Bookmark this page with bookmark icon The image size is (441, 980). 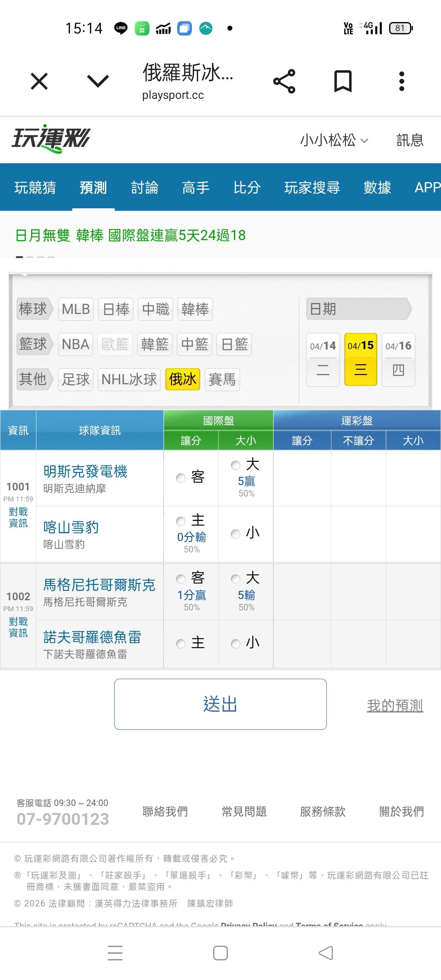[x=343, y=81]
